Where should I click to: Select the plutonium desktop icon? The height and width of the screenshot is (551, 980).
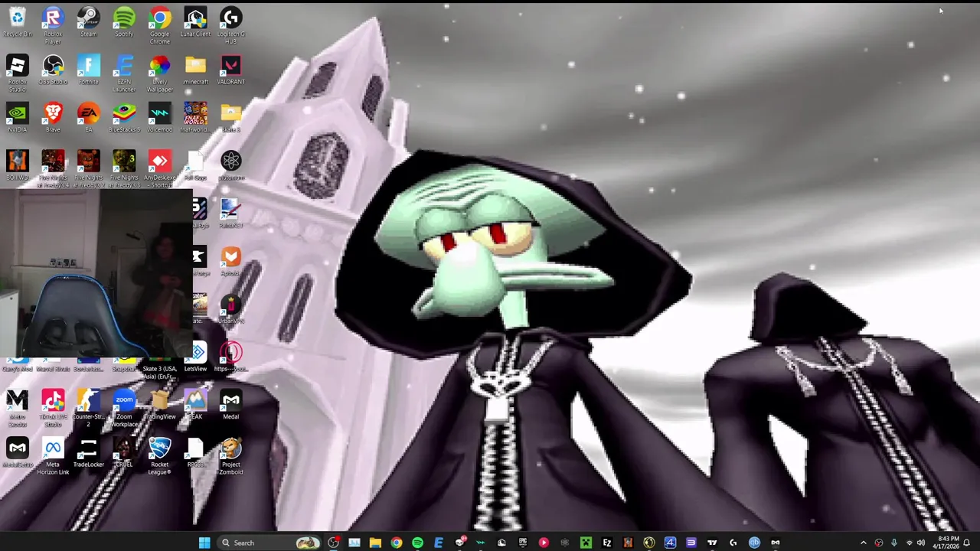click(230, 165)
